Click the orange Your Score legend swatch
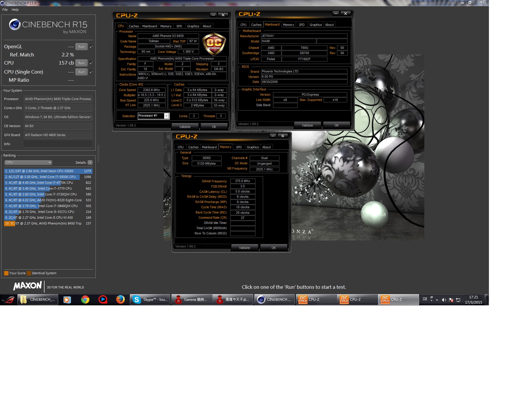 point(6,273)
